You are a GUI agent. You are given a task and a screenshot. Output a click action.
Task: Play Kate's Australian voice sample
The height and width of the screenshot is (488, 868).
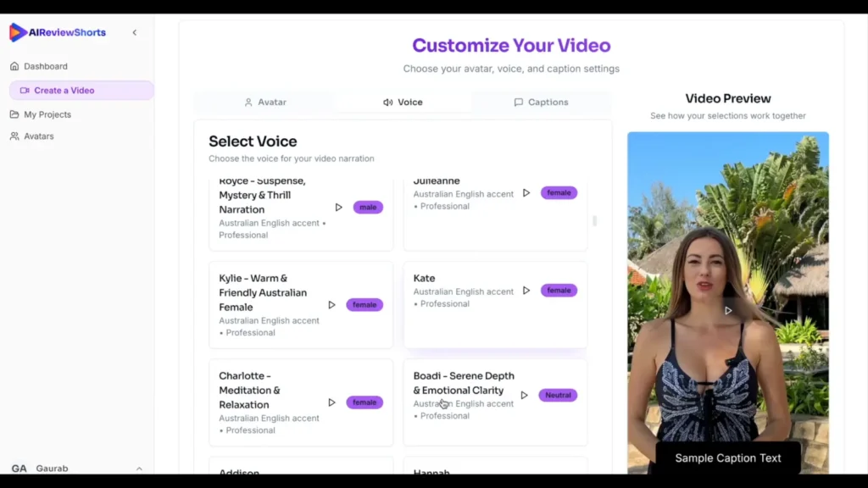click(526, 291)
